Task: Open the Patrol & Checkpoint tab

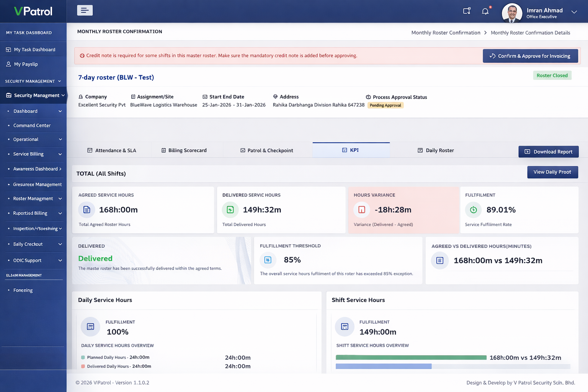Action: coord(266,150)
